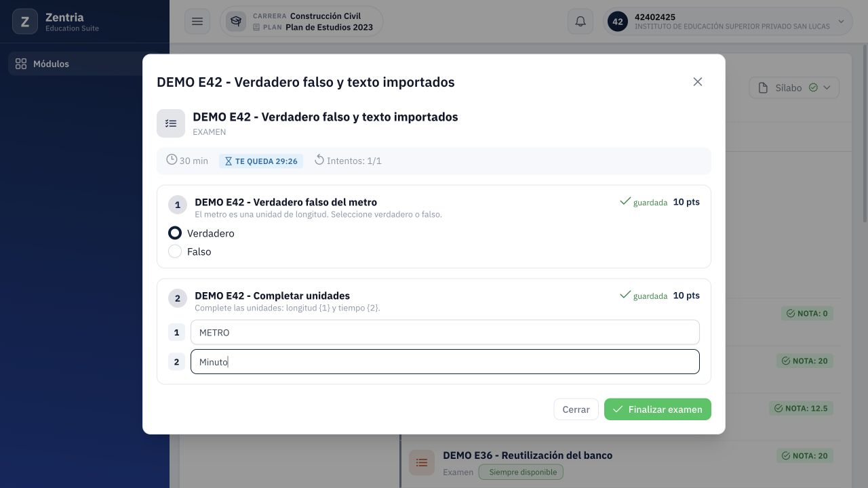Click the TE QUEDA 29:26 timer badge

coord(261,161)
